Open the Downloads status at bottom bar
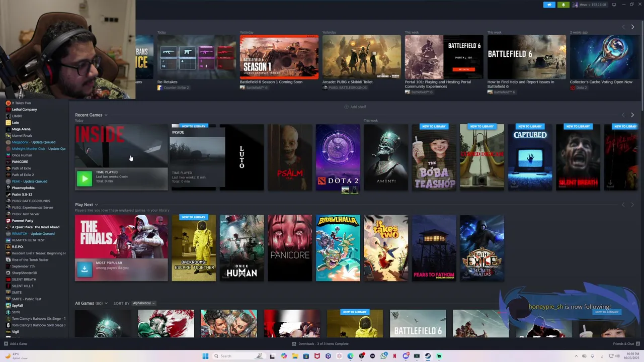Screen dimensions: 644x362 (320, 344)
